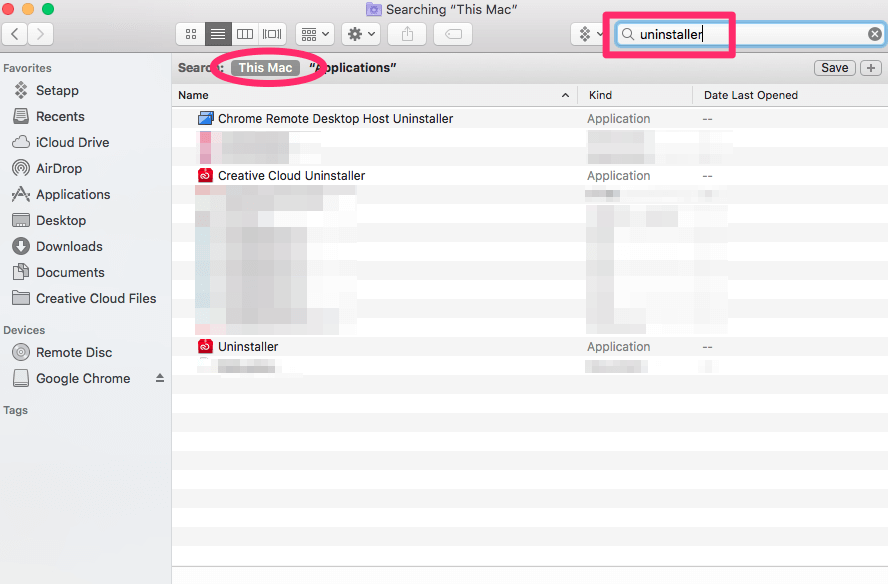Image resolution: width=888 pixels, height=584 pixels.
Task: Click the Setapp sidebar icon
Action: pyautogui.click(x=21, y=90)
